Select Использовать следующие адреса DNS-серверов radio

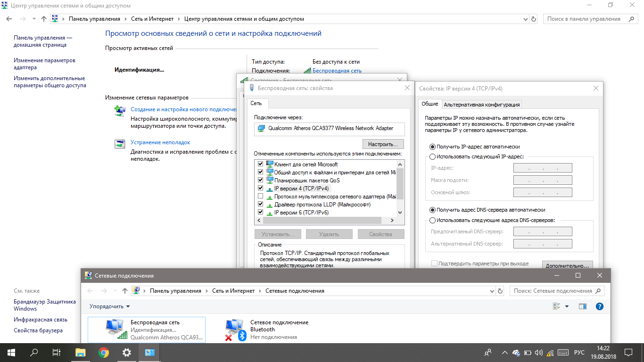pyautogui.click(x=432, y=220)
